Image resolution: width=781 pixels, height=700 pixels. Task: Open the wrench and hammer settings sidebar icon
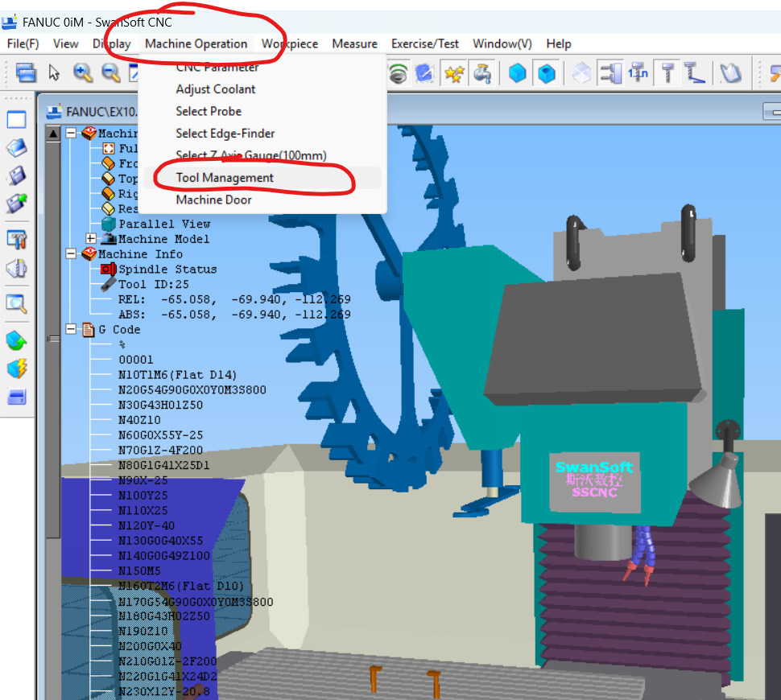[17, 239]
